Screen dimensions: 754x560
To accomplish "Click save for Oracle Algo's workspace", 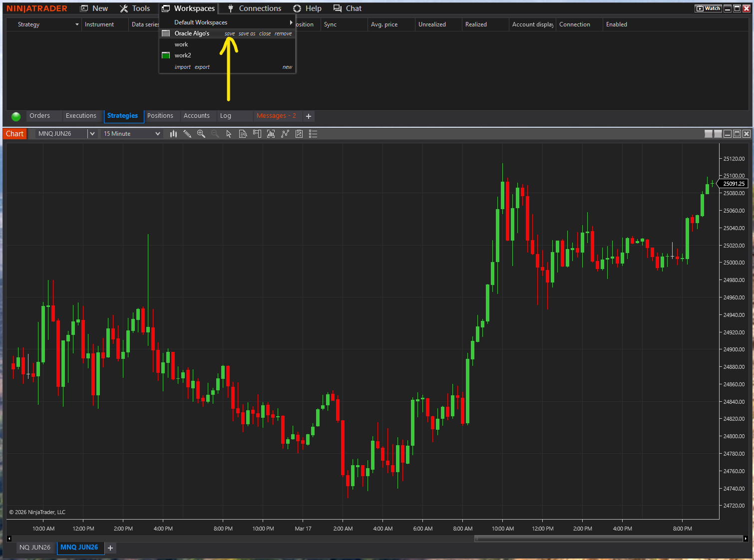I will 229,34.
